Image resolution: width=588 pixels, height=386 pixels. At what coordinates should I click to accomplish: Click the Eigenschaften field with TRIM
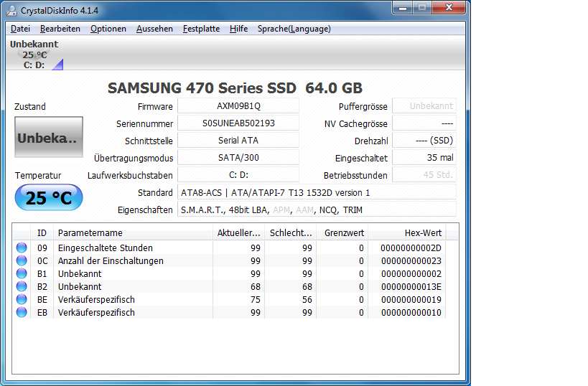pos(317,210)
